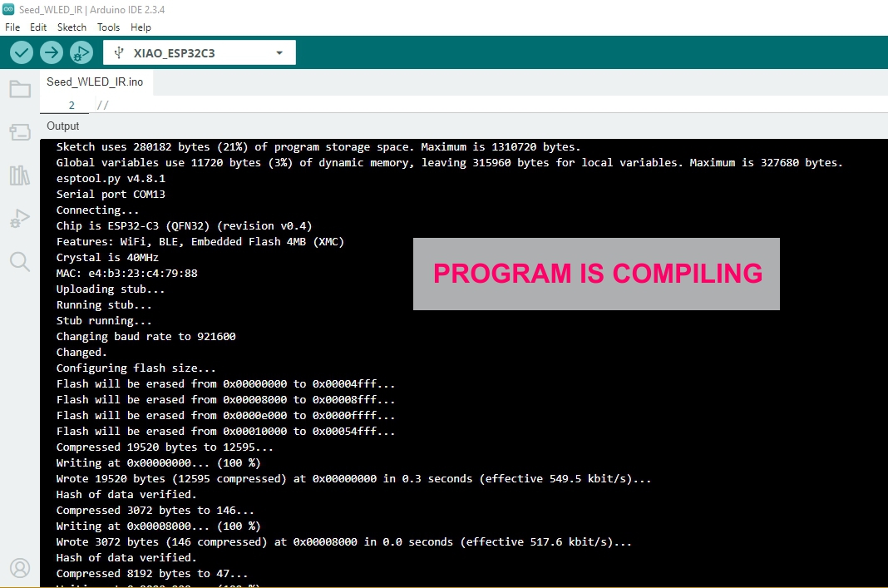
Task: Click the 'Wrote 19520 bytes' output line
Action: pos(353,479)
